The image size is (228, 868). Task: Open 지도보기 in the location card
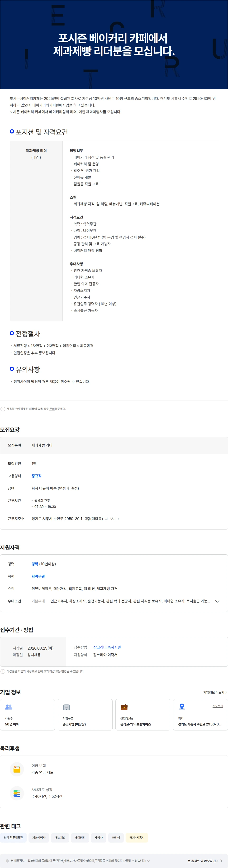(x=218, y=706)
